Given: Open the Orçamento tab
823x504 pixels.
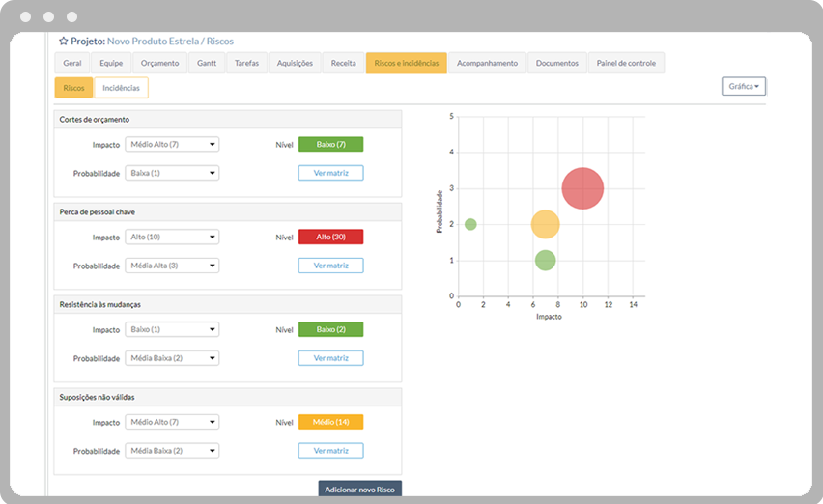Looking at the screenshot, I should [x=159, y=63].
